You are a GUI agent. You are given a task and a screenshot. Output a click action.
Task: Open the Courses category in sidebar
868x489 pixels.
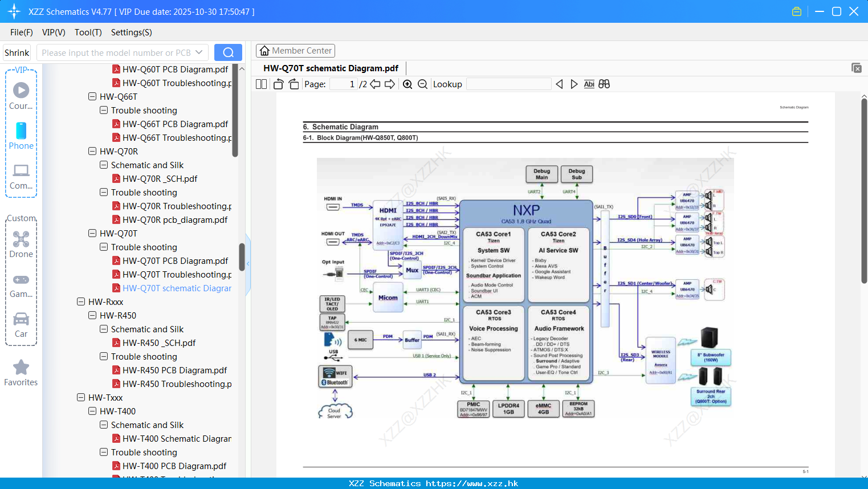pos(21,96)
